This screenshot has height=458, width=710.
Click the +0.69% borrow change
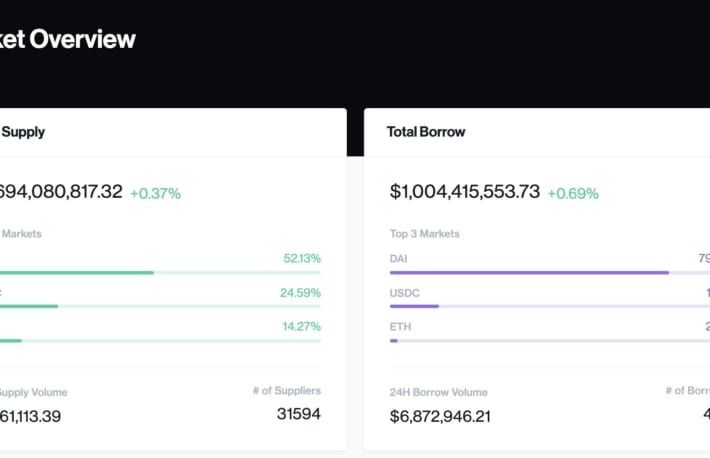click(573, 193)
